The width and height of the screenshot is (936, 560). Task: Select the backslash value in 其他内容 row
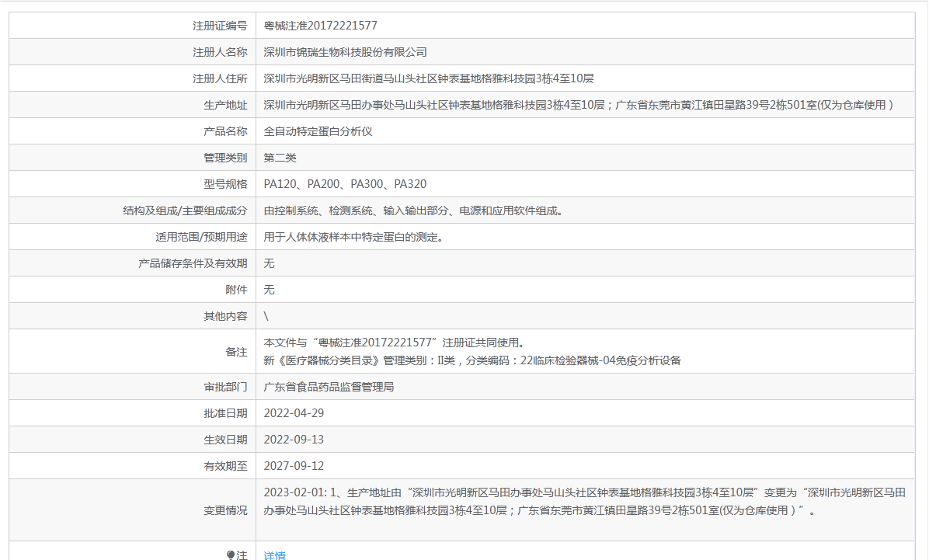point(266,316)
